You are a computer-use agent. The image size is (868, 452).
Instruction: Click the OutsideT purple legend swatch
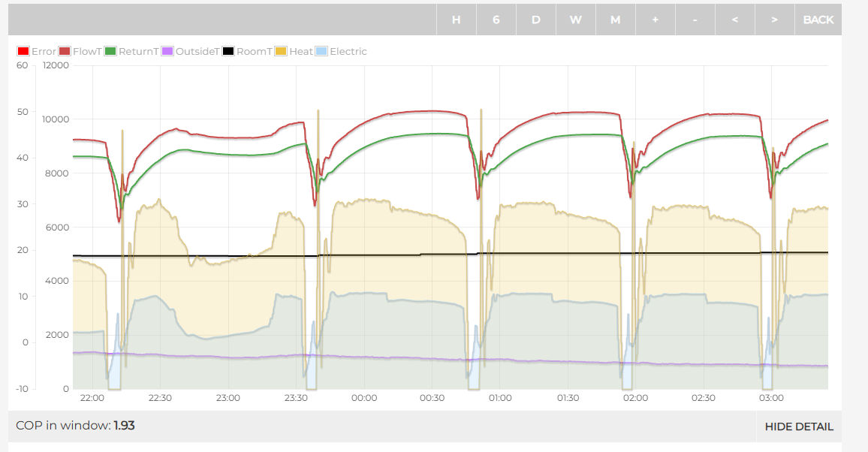coord(168,52)
